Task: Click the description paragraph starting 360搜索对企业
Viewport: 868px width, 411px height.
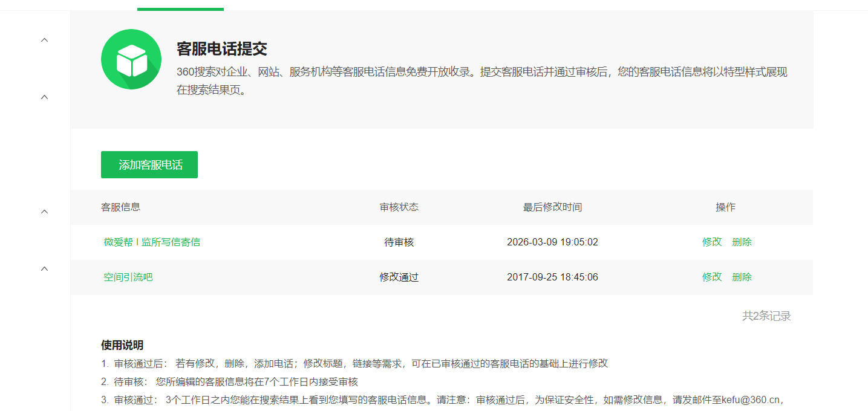Action: pos(482,82)
